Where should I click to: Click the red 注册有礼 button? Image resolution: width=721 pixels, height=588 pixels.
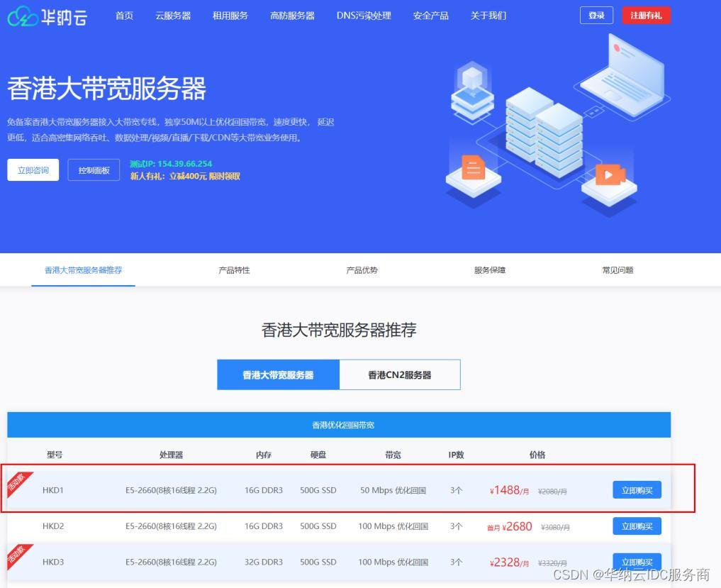tap(646, 15)
